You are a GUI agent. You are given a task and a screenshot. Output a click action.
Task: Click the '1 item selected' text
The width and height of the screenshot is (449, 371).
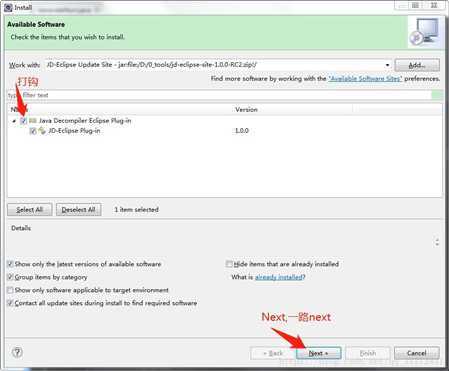pos(136,210)
